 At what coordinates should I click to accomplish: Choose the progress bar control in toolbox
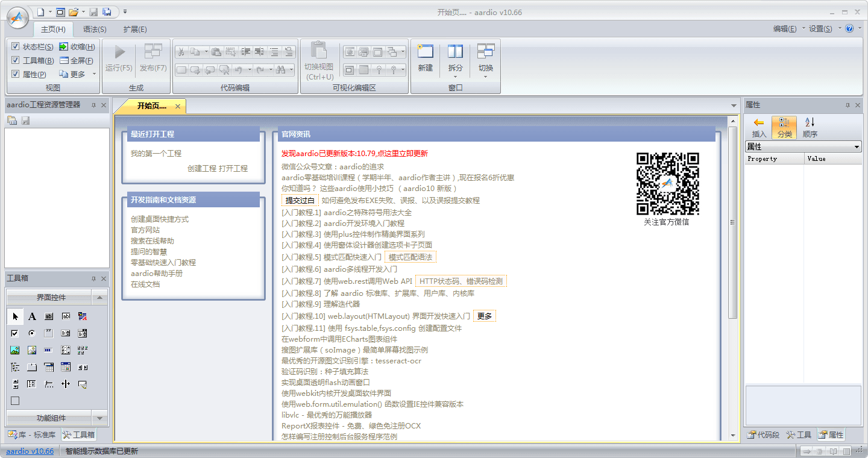click(x=49, y=350)
